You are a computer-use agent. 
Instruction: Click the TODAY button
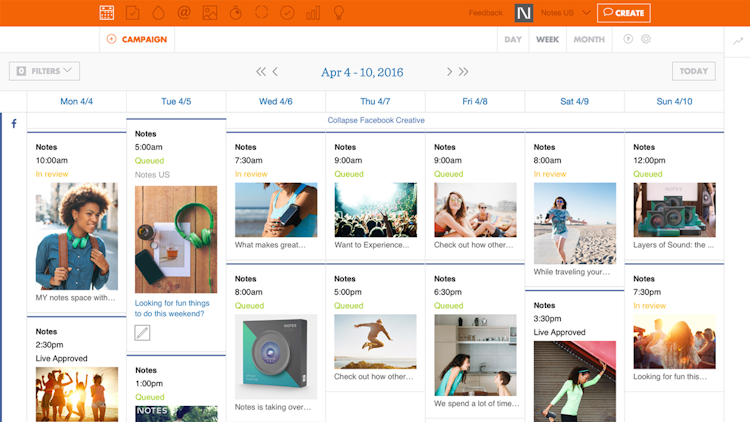tap(694, 71)
